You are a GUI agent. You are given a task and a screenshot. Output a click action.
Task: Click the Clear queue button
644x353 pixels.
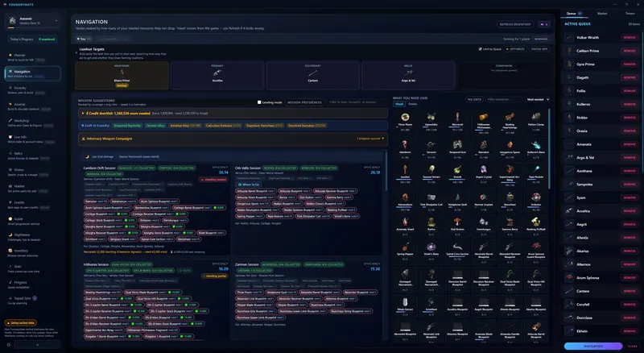(x=633, y=346)
